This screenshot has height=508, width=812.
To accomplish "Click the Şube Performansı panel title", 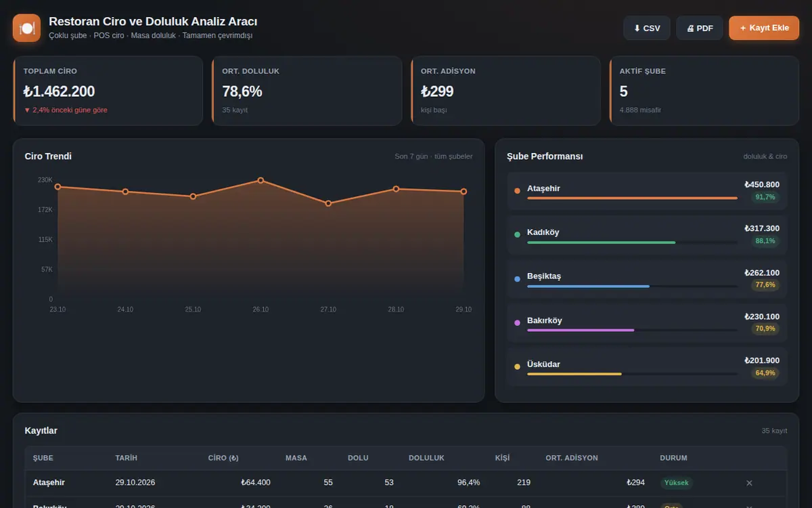I will point(545,156).
